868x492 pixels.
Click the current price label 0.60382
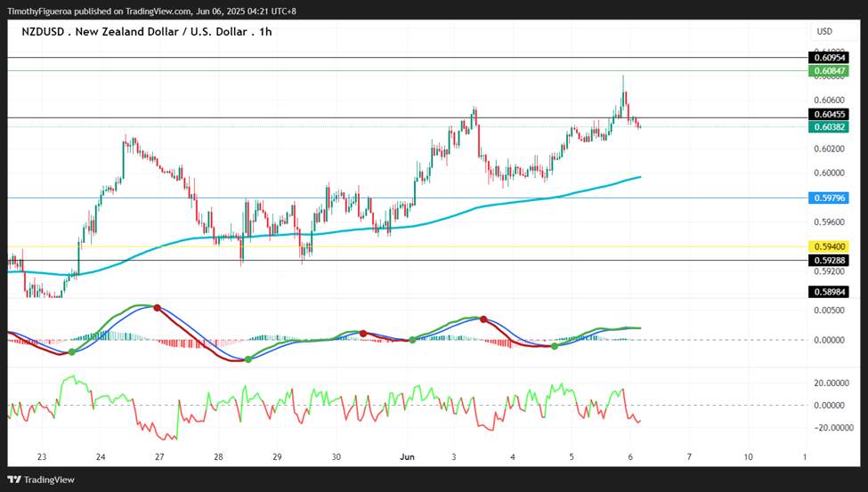(828, 127)
